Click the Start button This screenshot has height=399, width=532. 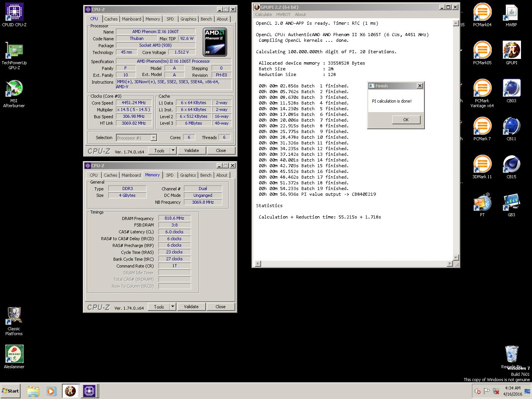coord(10,391)
